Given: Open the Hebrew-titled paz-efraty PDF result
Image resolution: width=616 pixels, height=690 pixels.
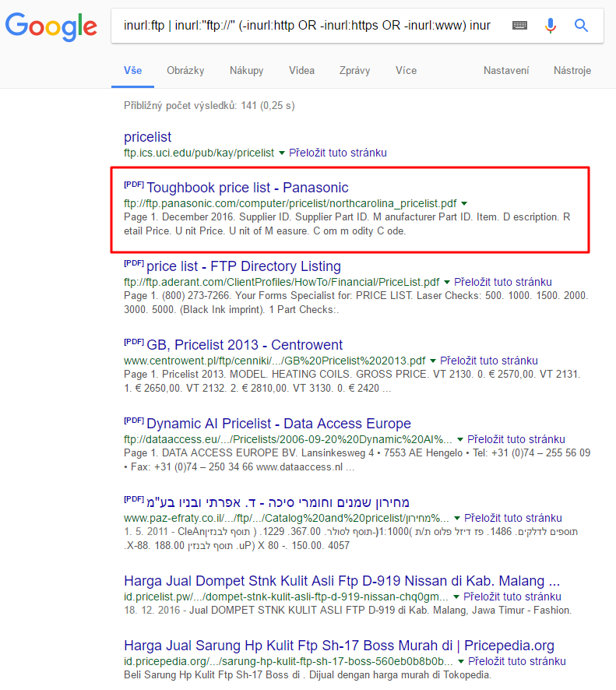Looking at the screenshot, I should click(x=278, y=502).
